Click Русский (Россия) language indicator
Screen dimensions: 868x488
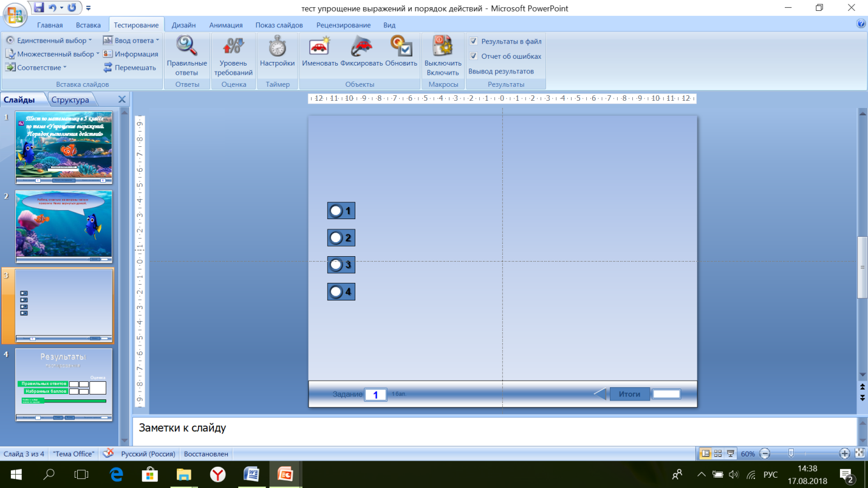(x=148, y=453)
